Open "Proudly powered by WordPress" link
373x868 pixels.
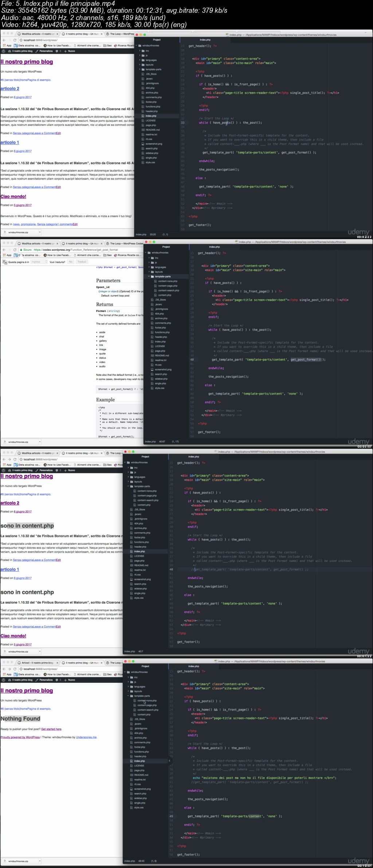(20, 737)
